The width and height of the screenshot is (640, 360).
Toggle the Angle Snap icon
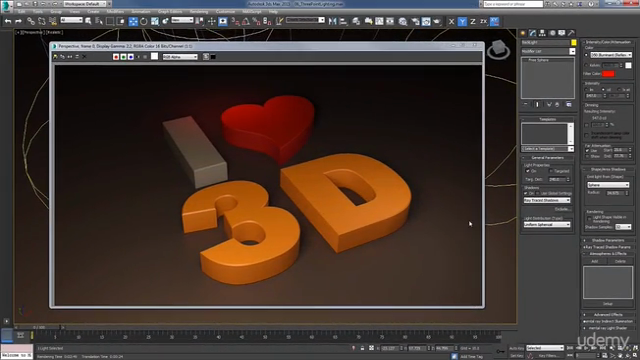[246, 21]
